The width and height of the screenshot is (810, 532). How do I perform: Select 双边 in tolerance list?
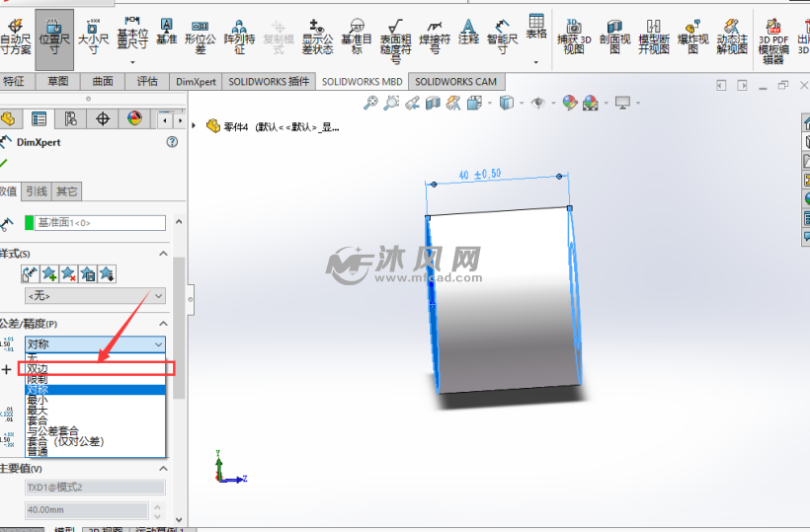point(96,368)
